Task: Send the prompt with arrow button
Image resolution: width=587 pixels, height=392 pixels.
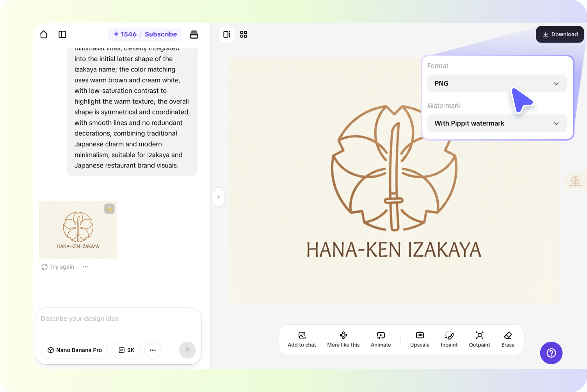Action: [x=187, y=350]
